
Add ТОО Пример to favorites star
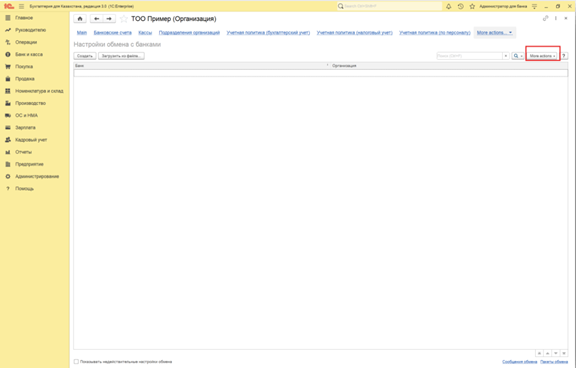pyautogui.click(x=124, y=19)
